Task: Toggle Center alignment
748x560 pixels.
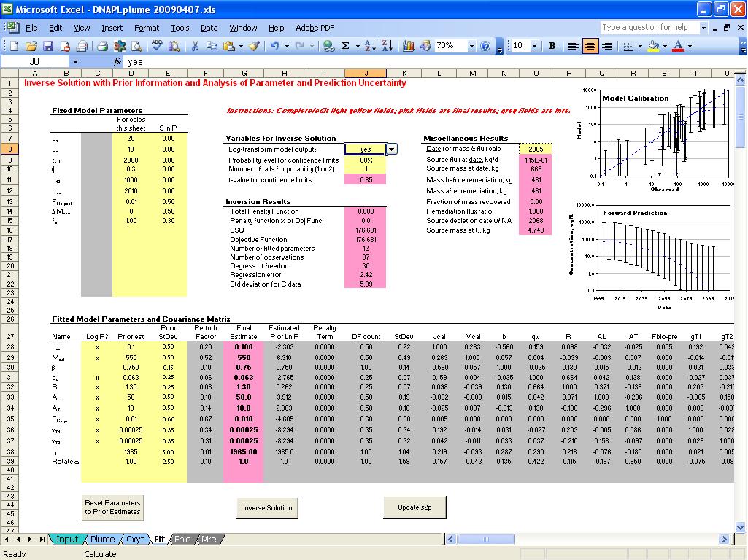Action: point(590,46)
